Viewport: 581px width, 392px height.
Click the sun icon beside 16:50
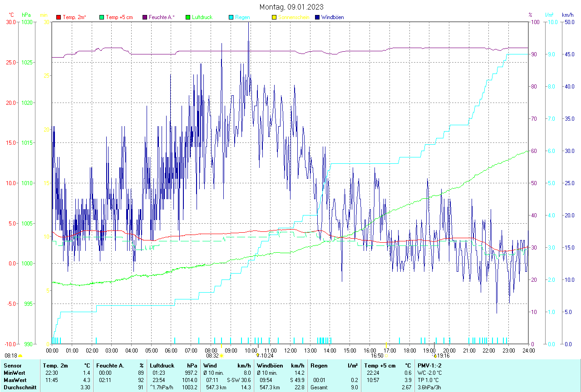(386, 356)
